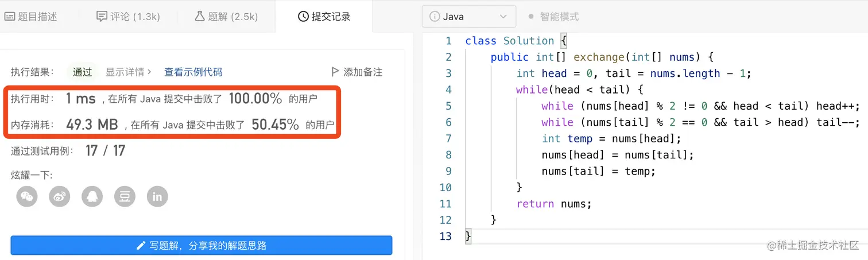The width and height of the screenshot is (868, 260).
Task: Click the line 'int head = 0, tail'
Action: (634, 73)
